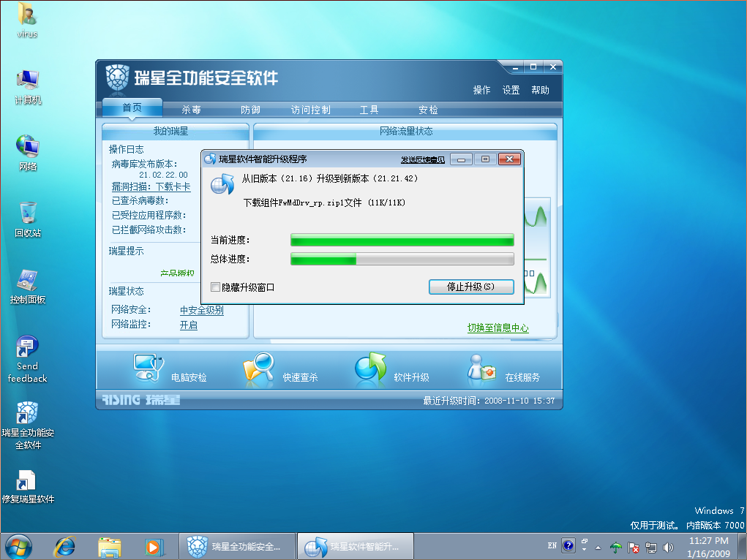This screenshot has height=560, width=747.
Task: Open Action Center flag tray icon
Action: pyautogui.click(x=633, y=547)
